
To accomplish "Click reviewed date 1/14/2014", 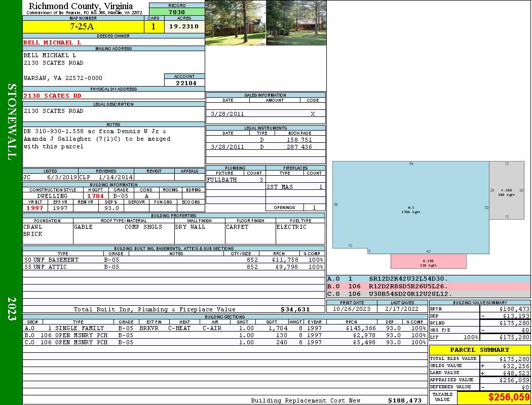I will 116,177.
